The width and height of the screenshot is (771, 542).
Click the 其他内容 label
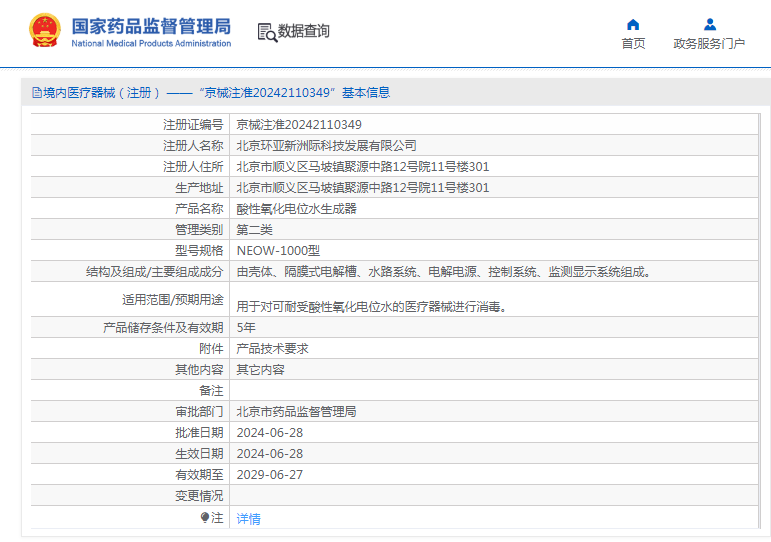pyautogui.click(x=199, y=370)
